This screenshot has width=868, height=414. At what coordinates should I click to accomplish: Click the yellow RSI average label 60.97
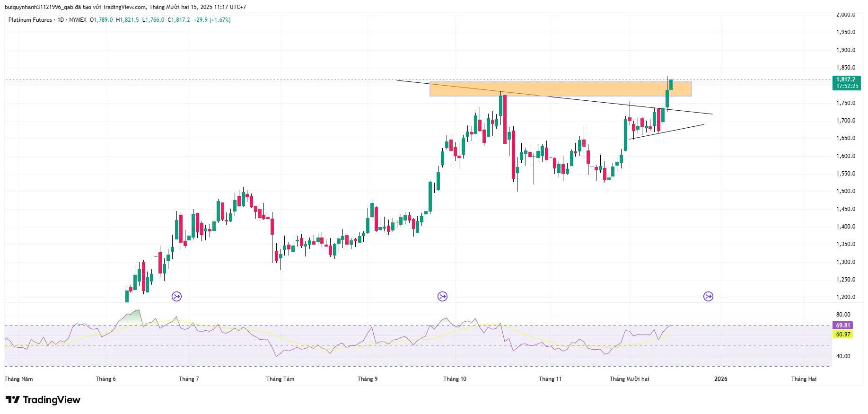[843, 335]
